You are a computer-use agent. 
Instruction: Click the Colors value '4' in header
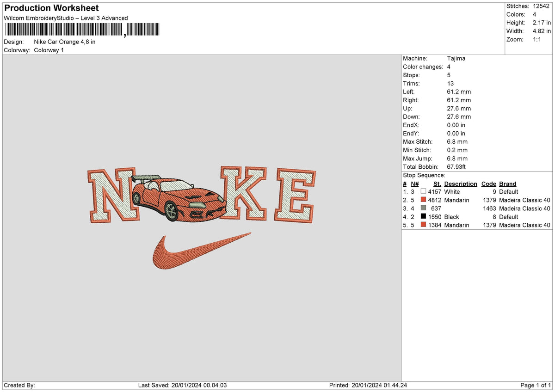point(534,14)
